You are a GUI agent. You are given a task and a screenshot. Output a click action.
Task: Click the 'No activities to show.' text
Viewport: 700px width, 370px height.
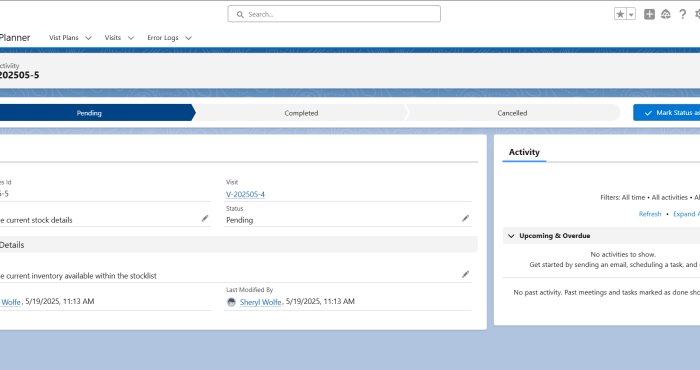(623, 254)
